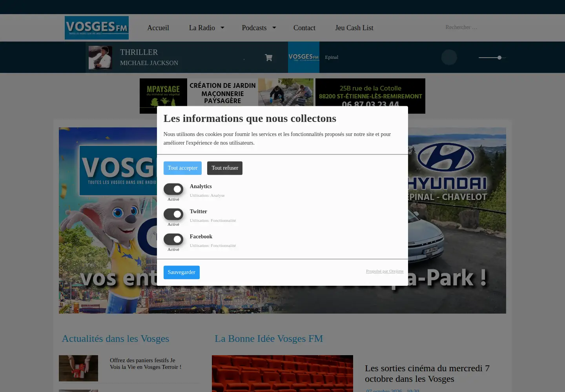Click the Vosges FM logo in header

click(x=97, y=28)
